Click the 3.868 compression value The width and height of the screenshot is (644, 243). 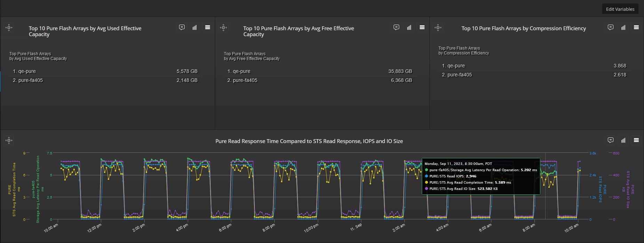point(620,66)
